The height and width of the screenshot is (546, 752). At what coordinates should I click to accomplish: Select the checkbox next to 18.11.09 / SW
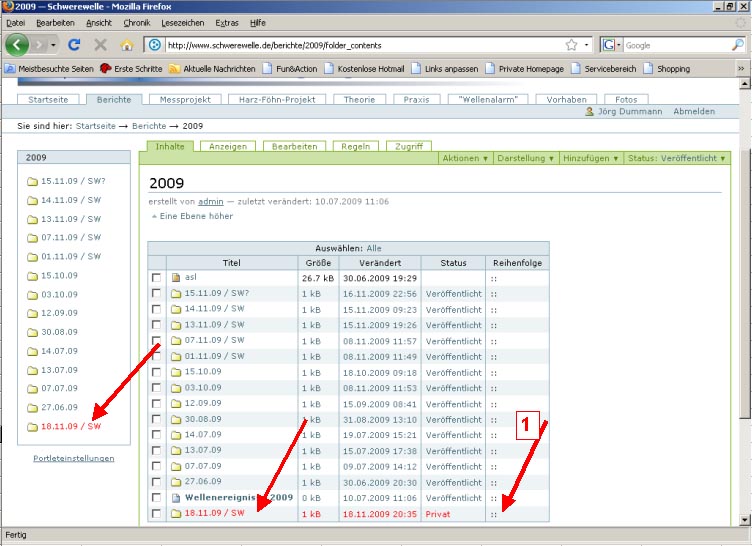(x=156, y=513)
